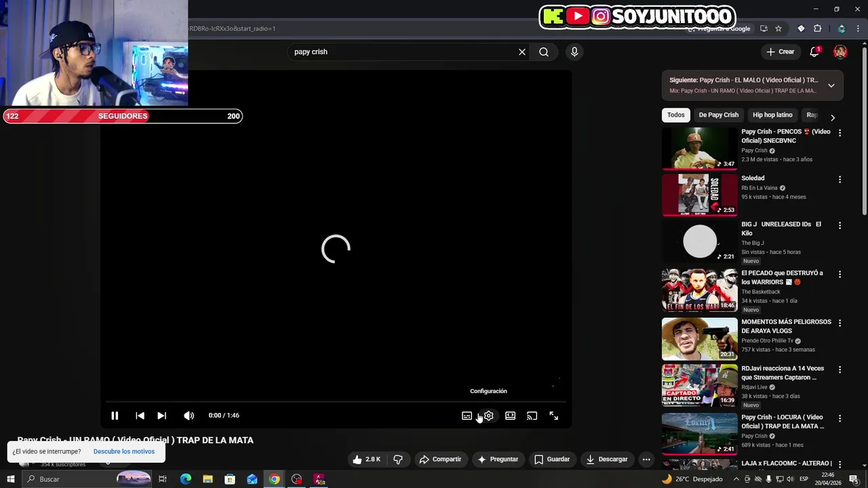
Task: Open the 'MOMENTOS MÁS PELIGROSOS' video title
Action: (x=786, y=326)
